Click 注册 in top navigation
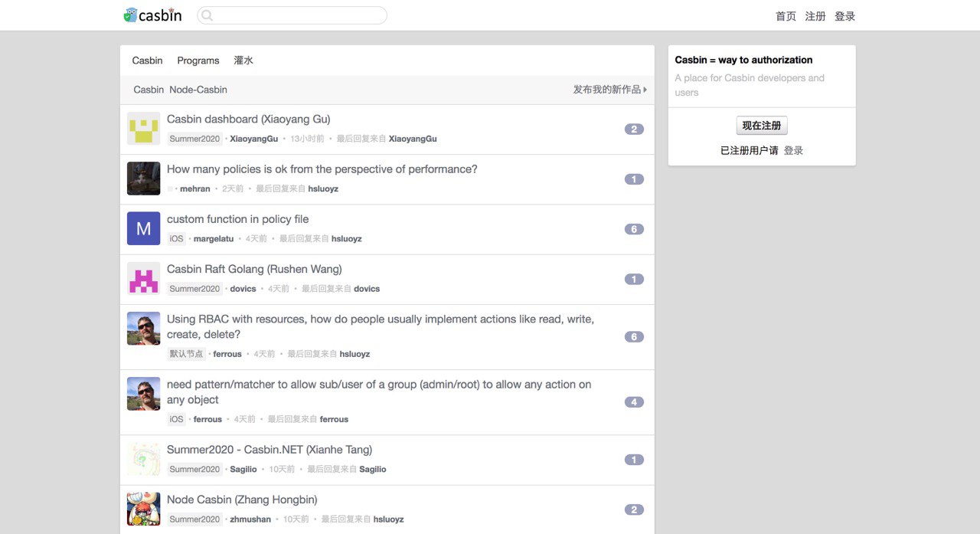 815,16
